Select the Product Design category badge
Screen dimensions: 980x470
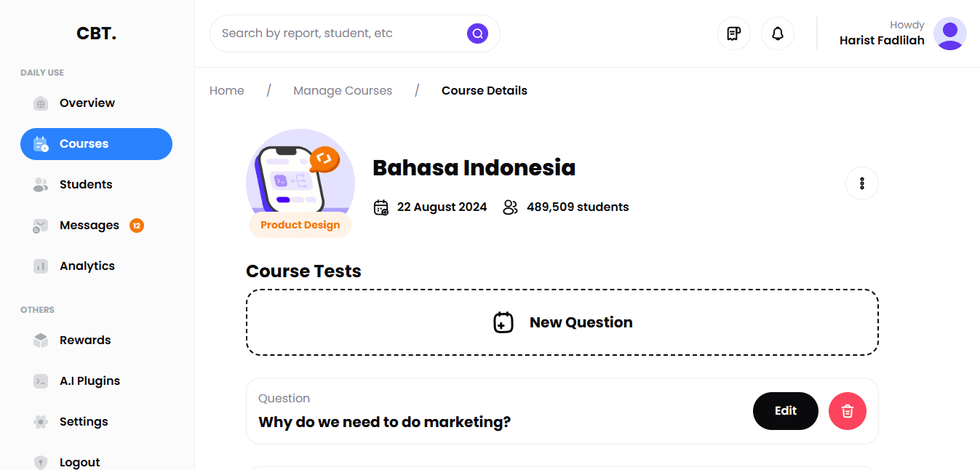[300, 224]
